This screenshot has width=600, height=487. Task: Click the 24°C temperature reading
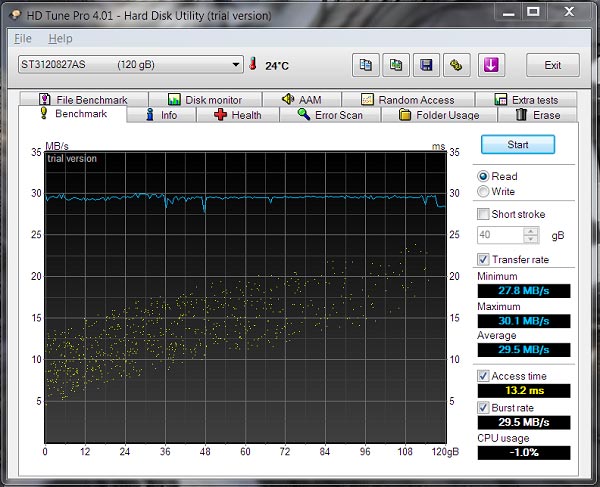(277, 66)
